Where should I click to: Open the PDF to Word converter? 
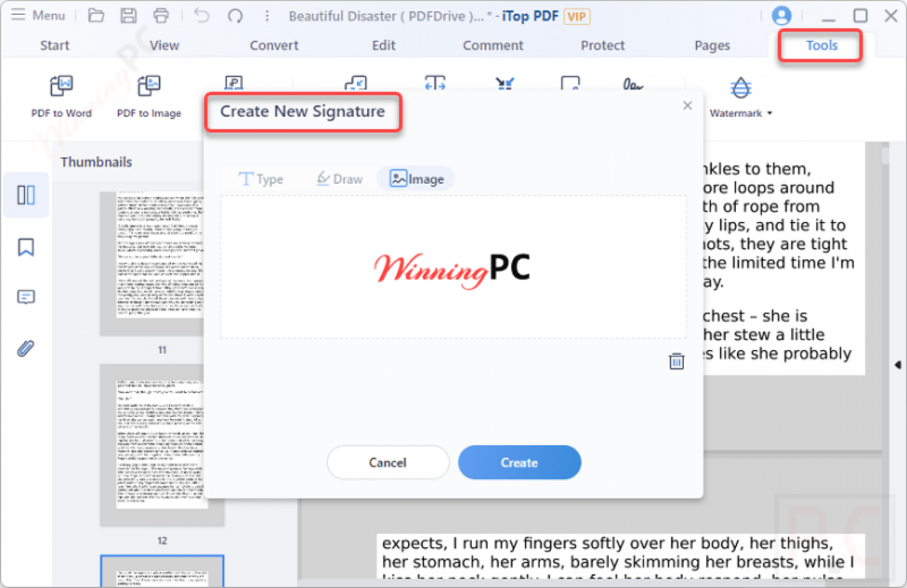(61, 97)
